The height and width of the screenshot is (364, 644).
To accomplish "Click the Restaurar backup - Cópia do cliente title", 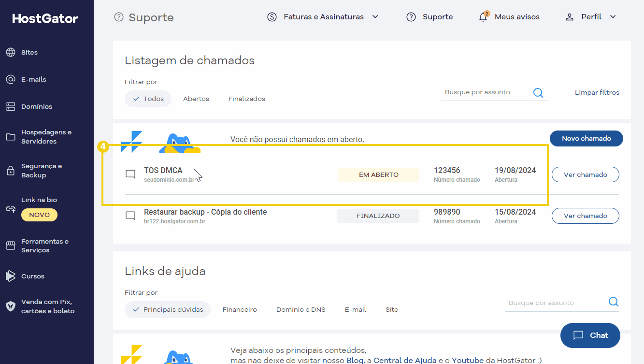I will (205, 212).
